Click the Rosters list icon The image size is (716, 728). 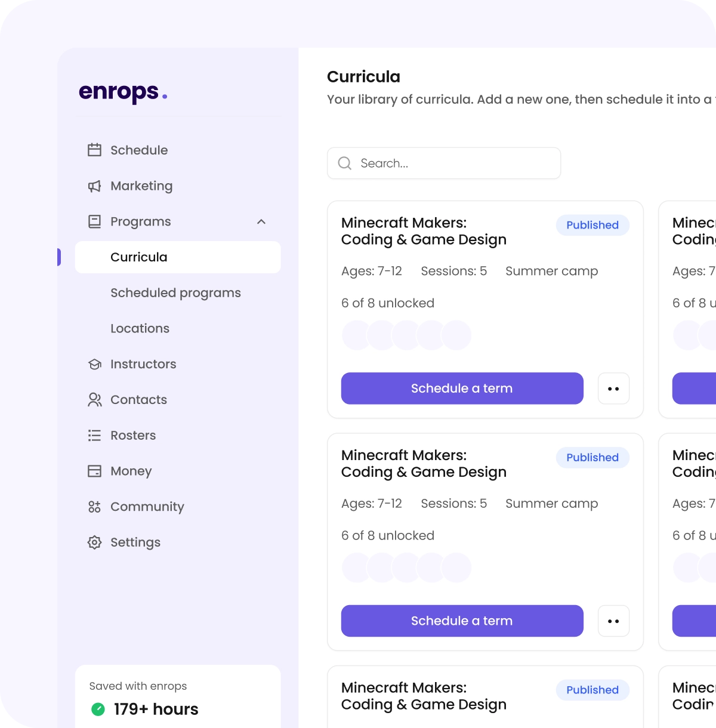point(94,436)
